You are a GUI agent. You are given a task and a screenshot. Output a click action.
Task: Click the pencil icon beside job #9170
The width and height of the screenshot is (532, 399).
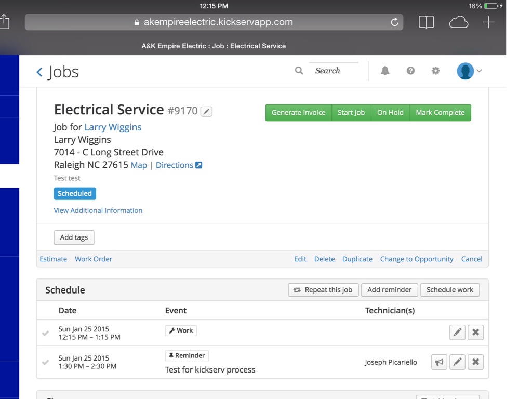click(x=206, y=111)
